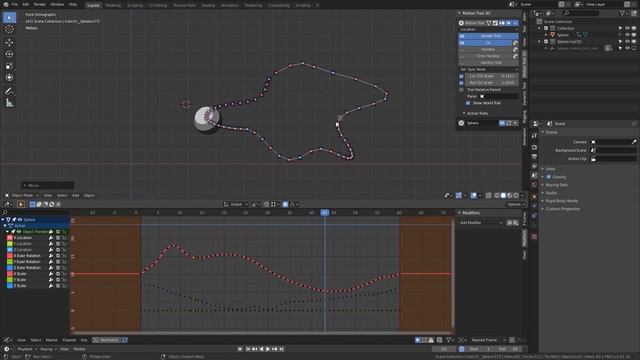Play the animation forward

[x=268, y=349]
